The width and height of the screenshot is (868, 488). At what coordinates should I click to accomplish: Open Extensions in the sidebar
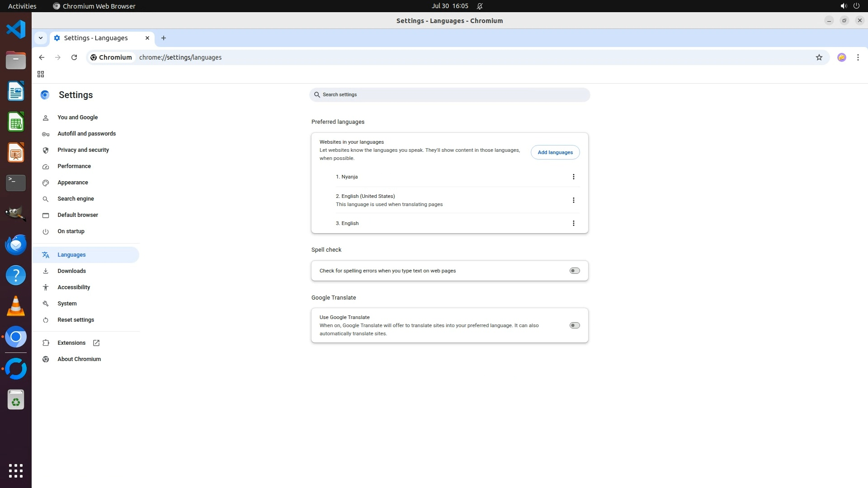pos(71,343)
